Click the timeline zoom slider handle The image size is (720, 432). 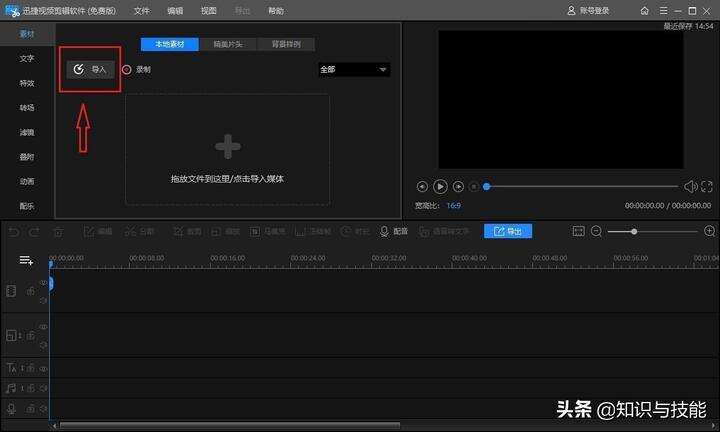pyautogui.click(x=634, y=231)
